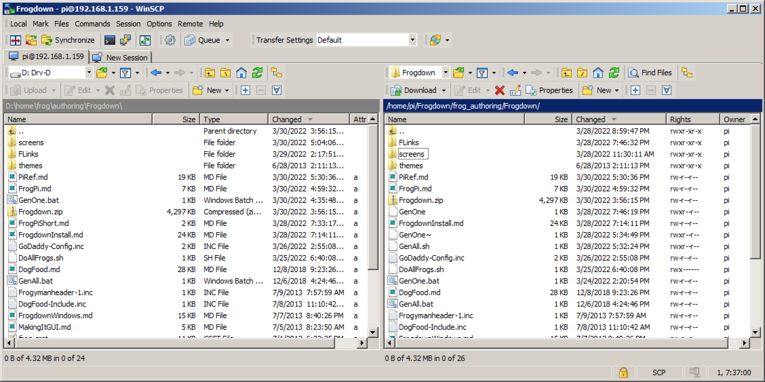
Task: Refresh the local panel with green arrows
Action: tap(257, 73)
